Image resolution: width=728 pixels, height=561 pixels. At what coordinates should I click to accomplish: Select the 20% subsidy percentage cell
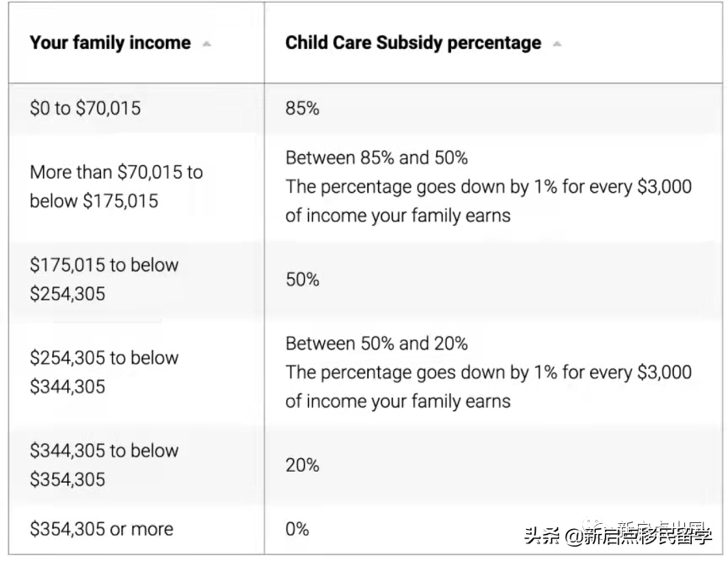click(302, 465)
